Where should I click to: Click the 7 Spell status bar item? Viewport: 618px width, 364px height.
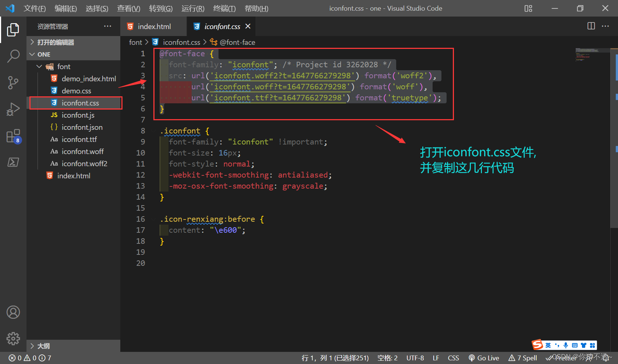pyautogui.click(x=523, y=358)
